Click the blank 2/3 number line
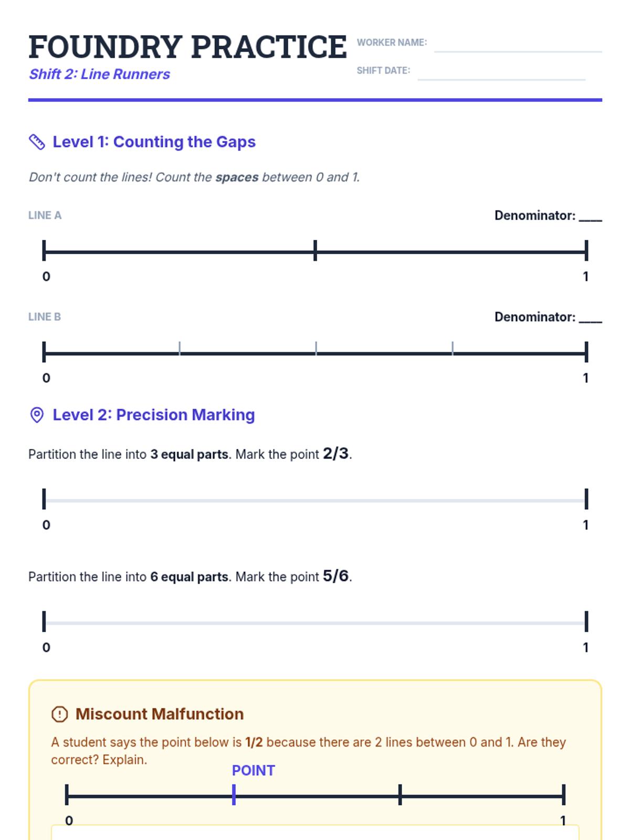Image resolution: width=630 pixels, height=840 pixels. coord(315,500)
